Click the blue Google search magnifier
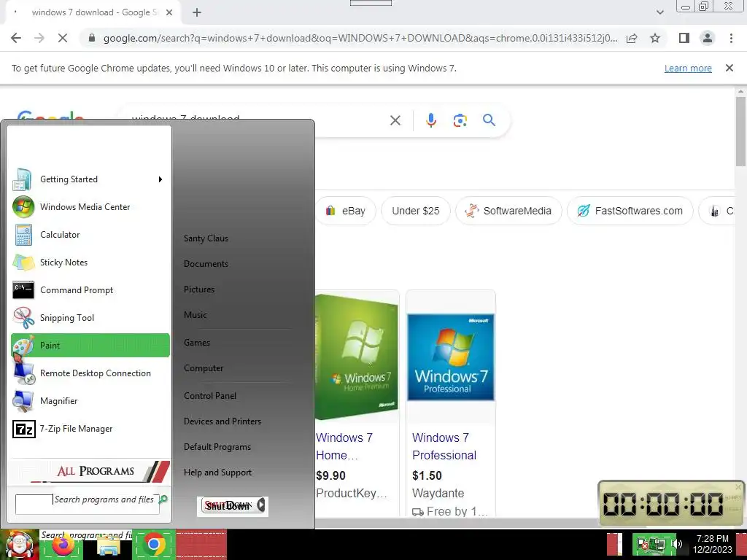Image resolution: width=747 pixels, height=560 pixels. (x=489, y=120)
